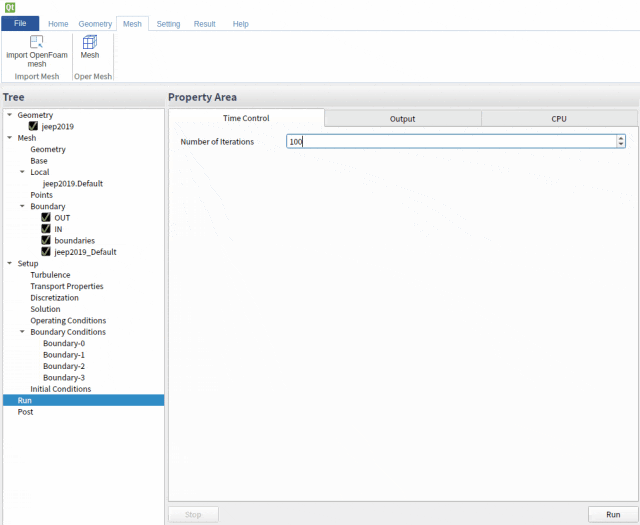The width and height of the screenshot is (640, 525).
Task: Select the Points tree item
Action: [x=41, y=195]
